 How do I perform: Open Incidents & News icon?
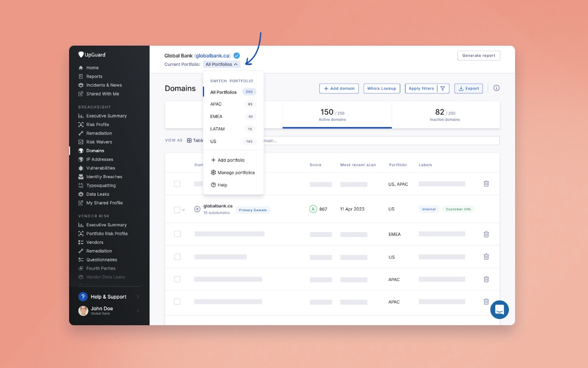(x=81, y=85)
